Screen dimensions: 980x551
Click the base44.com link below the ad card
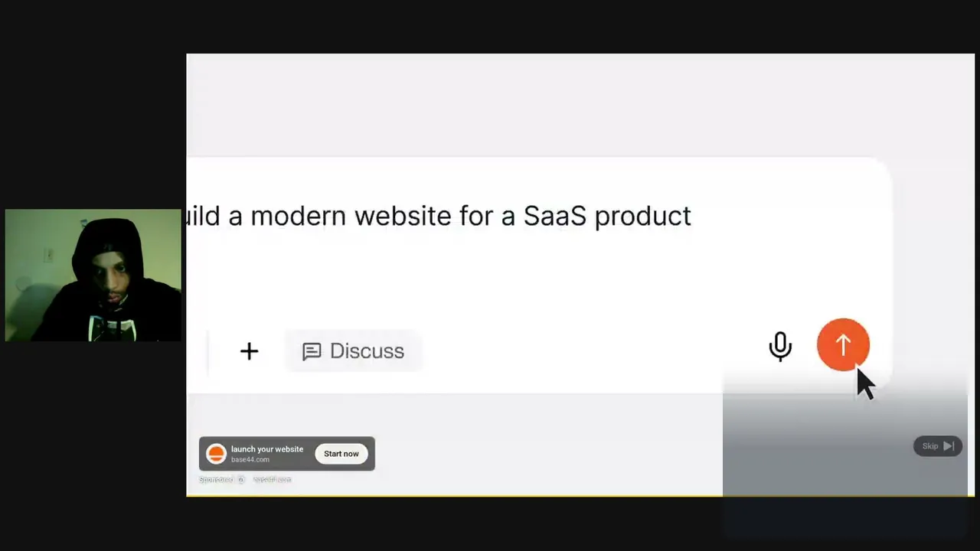coord(273,480)
